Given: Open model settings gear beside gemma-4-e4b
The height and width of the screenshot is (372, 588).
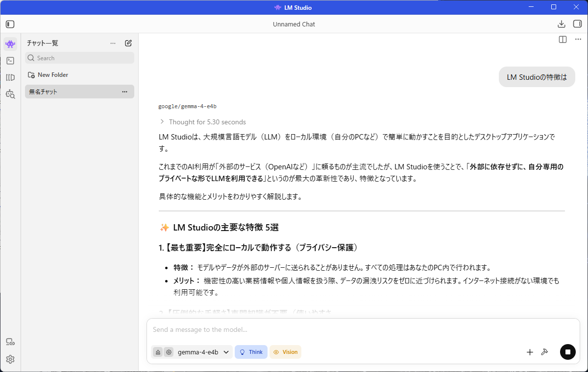Looking at the screenshot, I should coord(169,352).
